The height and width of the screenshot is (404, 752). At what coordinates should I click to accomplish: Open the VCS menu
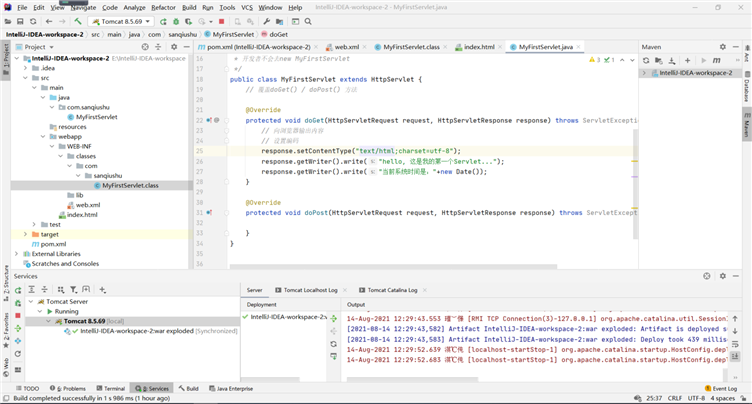[x=247, y=8]
